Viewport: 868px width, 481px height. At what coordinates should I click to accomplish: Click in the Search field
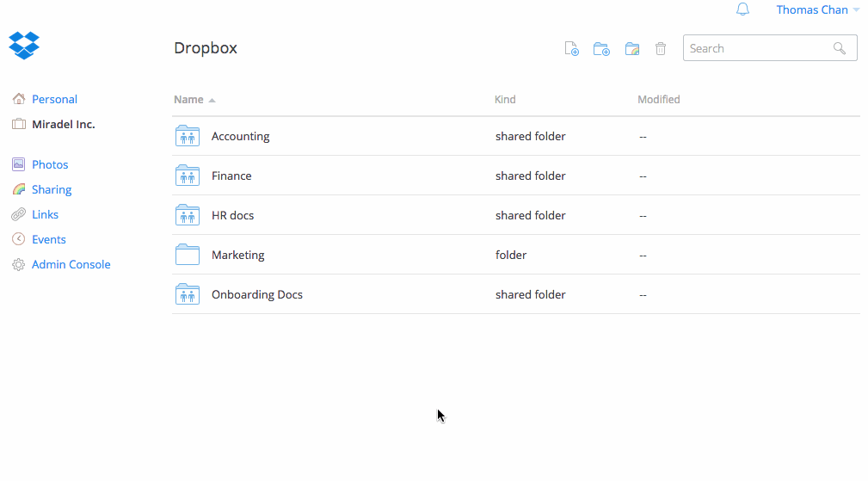[770, 48]
